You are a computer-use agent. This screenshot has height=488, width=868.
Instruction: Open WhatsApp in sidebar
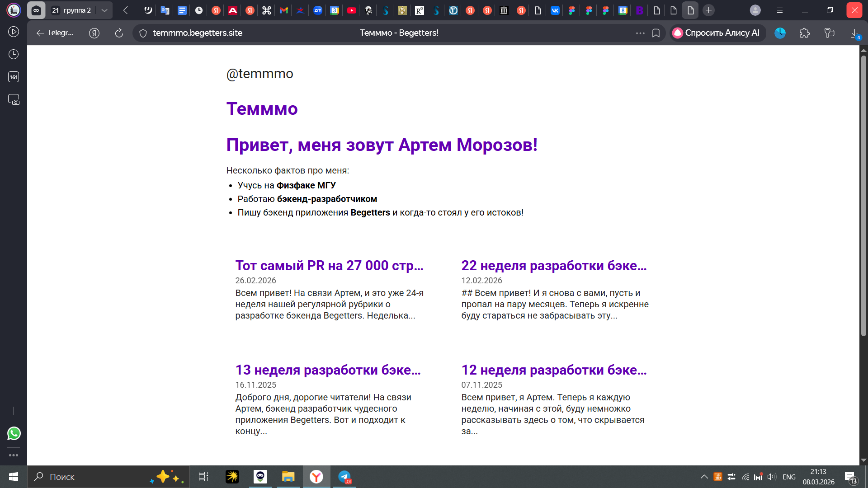(14, 433)
